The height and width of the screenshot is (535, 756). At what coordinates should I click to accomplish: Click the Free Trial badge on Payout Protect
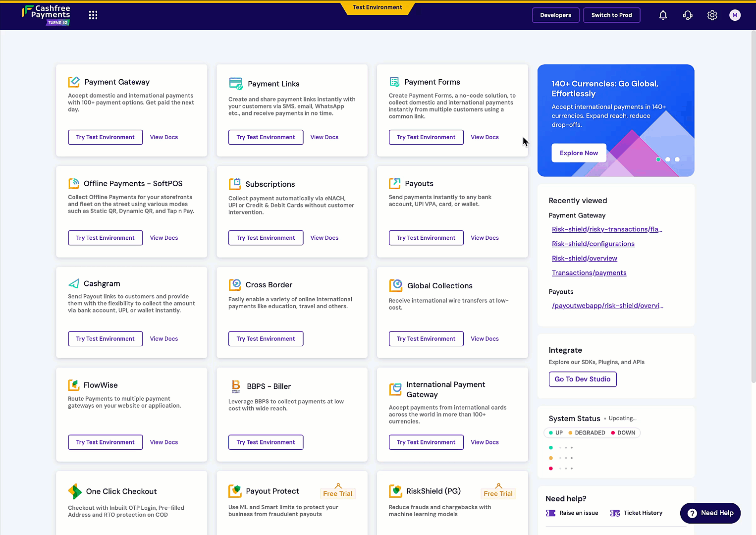pos(338,493)
